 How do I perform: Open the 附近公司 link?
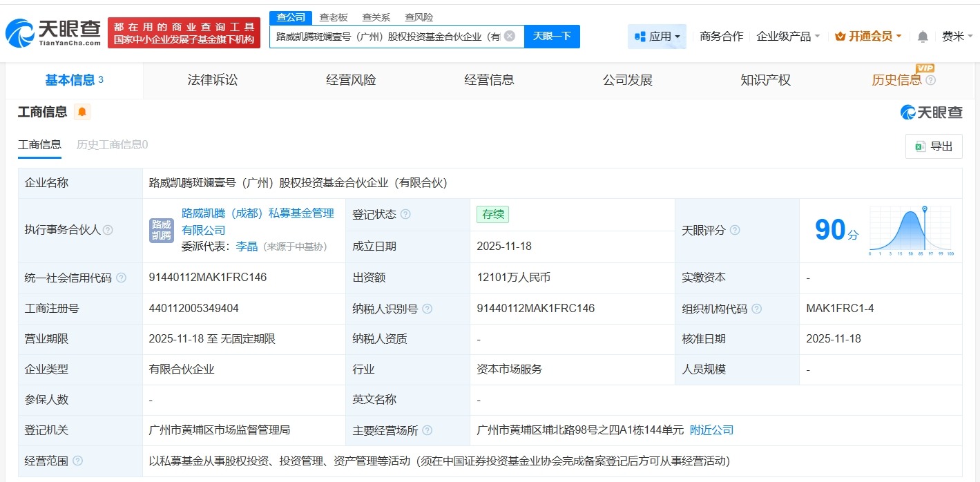(x=713, y=430)
